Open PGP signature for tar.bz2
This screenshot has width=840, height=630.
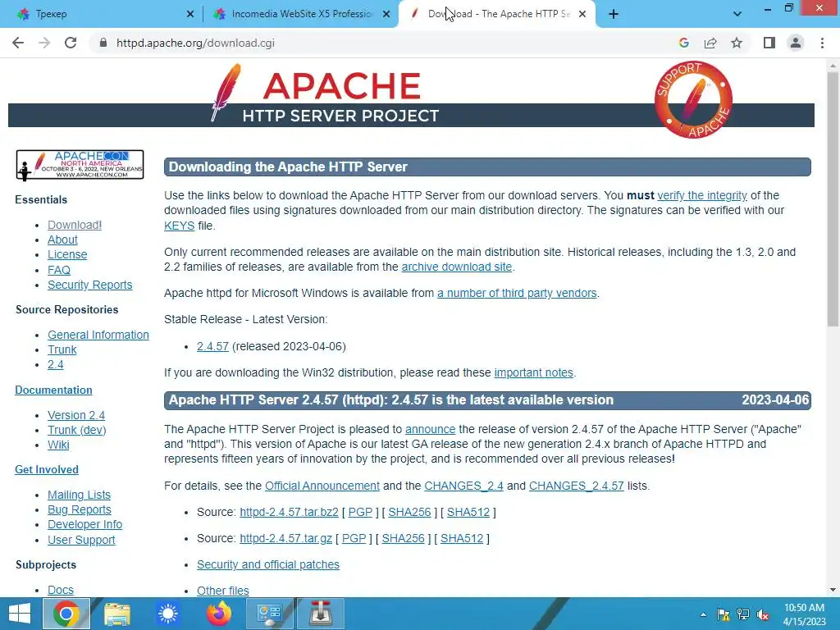pos(360,512)
